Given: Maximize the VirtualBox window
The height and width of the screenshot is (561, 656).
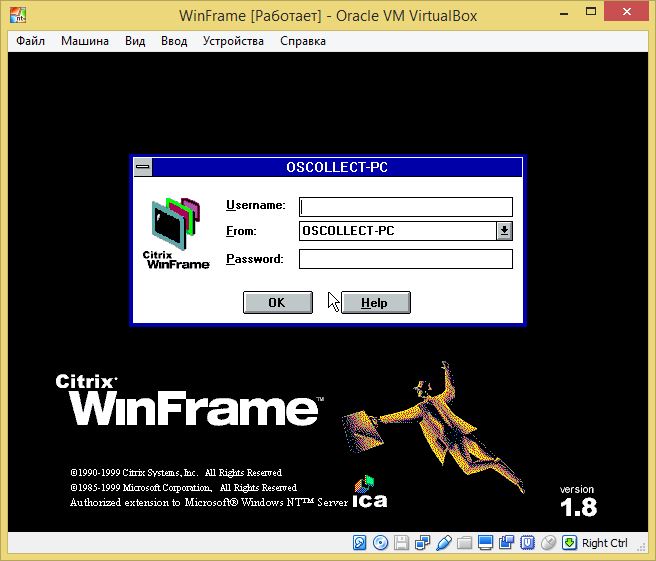Looking at the screenshot, I should point(591,12).
